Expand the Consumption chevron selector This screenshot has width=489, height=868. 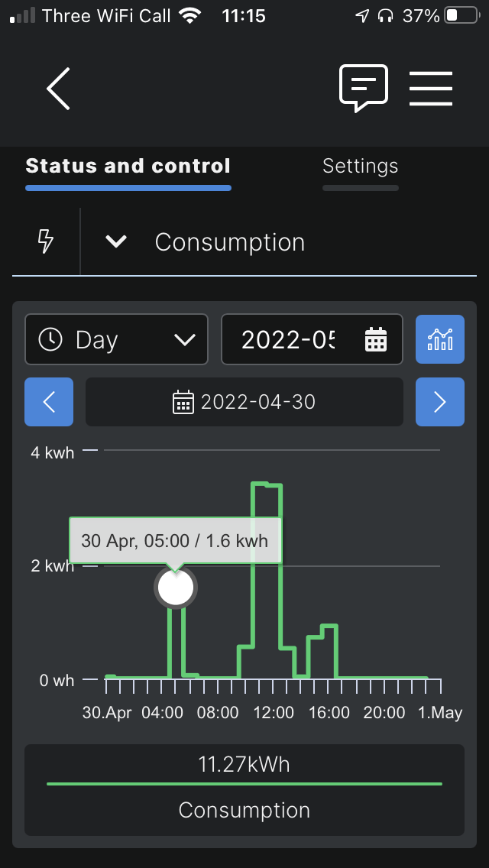[x=116, y=242]
